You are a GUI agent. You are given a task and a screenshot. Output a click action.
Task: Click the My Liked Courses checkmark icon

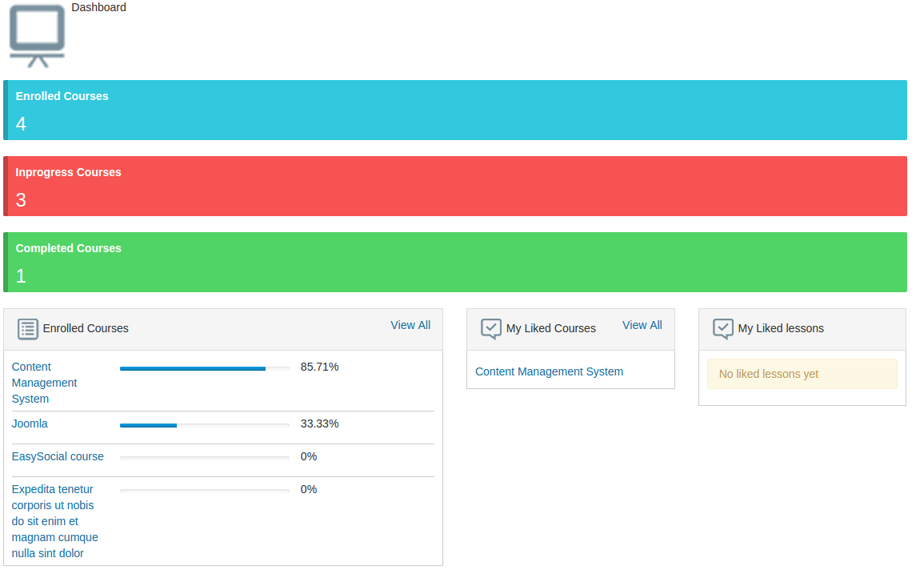click(x=491, y=329)
